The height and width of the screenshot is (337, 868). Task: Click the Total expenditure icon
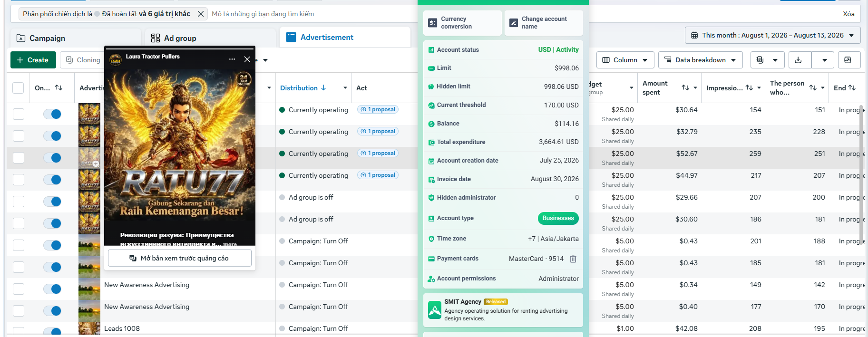[431, 142]
